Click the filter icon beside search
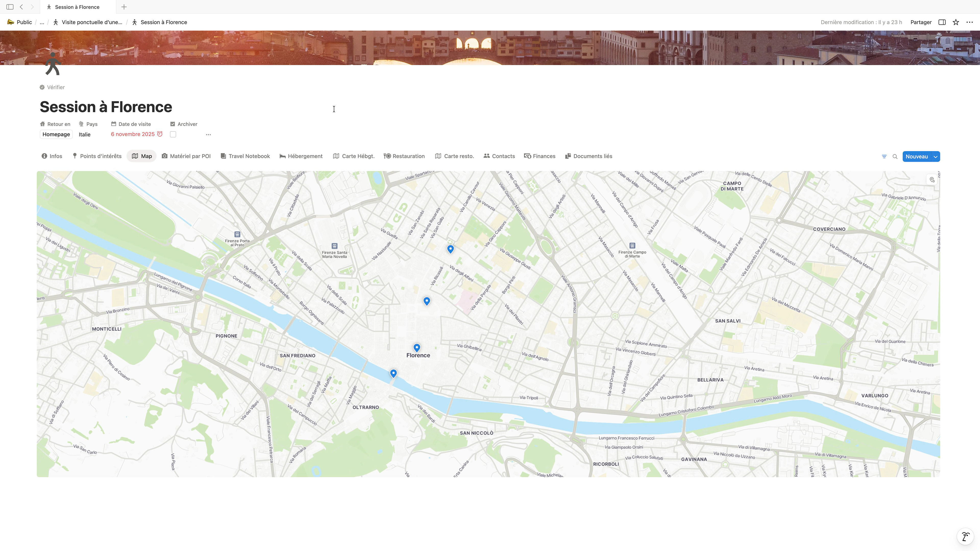 pos(884,157)
